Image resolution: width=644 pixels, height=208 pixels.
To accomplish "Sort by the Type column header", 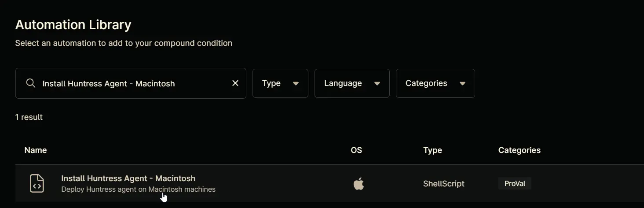I will click(x=432, y=150).
